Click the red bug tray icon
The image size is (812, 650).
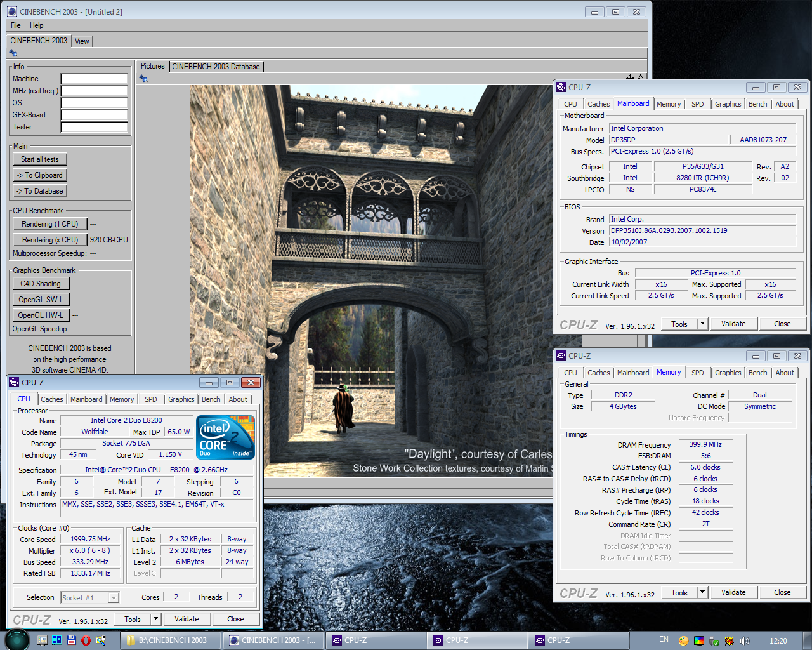(x=729, y=640)
